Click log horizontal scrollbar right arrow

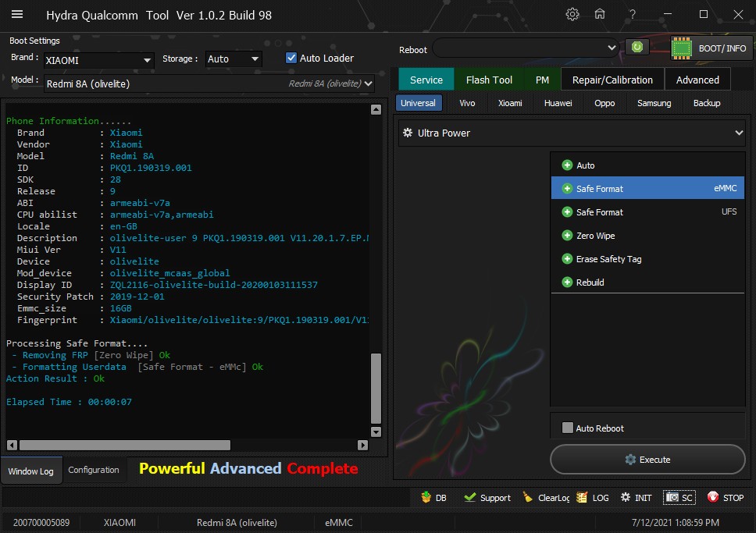click(362, 446)
